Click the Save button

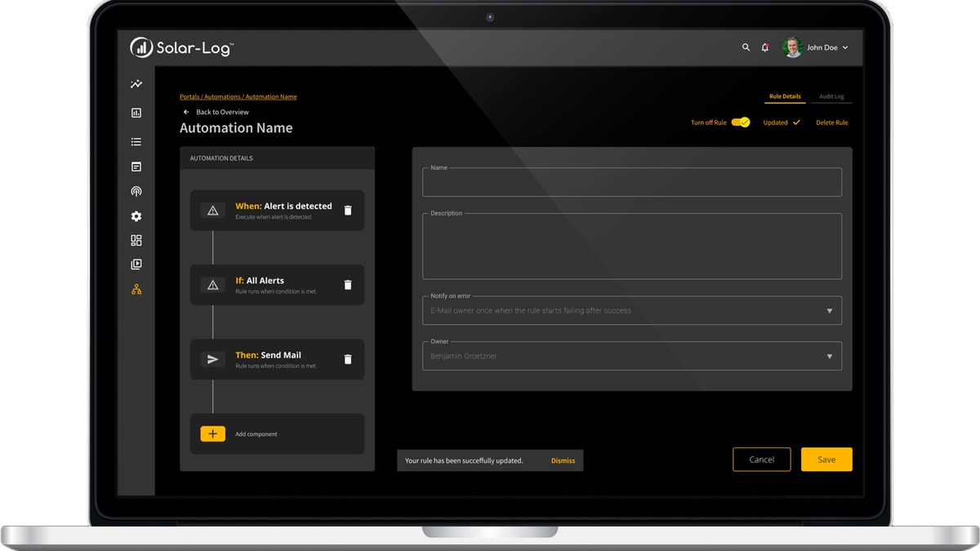pyautogui.click(x=826, y=460)
